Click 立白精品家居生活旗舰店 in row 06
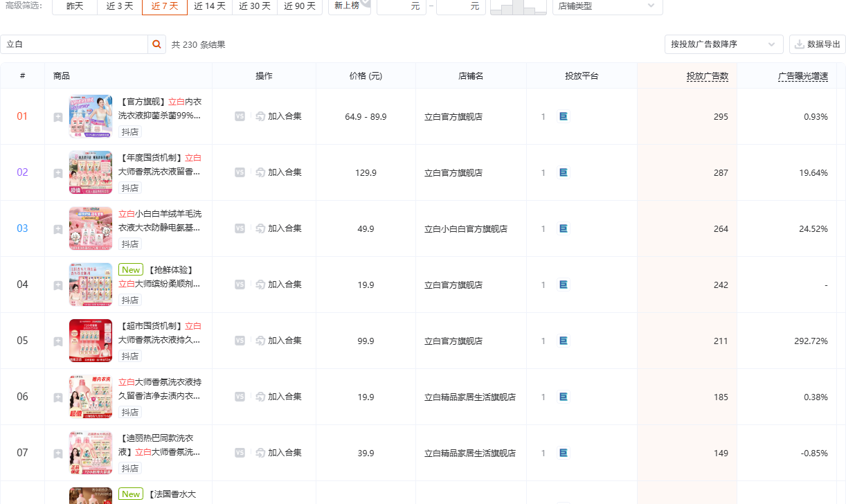Screen dimensions: 846x504 470,397
